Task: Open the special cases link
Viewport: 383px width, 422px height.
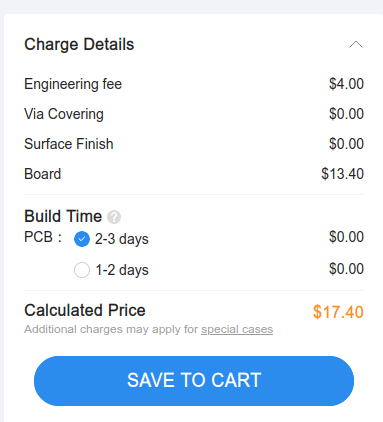Action: click(x=237, y=329)
